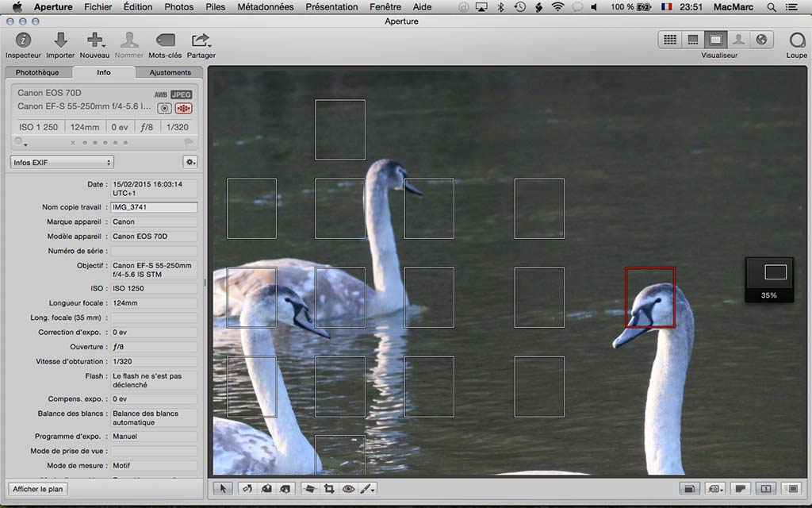Screen dimensions: 812x508
Task: Activate the Loupe tool
Action: [x=797, y=40]
